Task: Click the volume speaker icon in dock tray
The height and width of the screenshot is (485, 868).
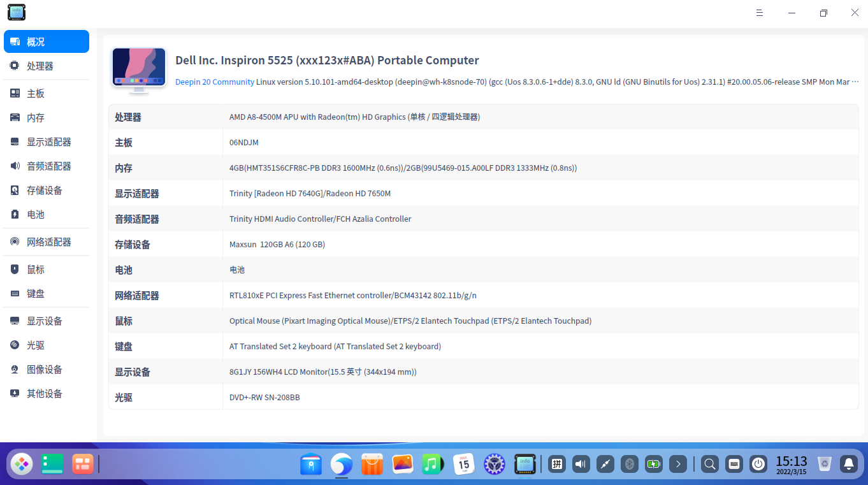Action: pyautogui.click(x=581, y=464)
